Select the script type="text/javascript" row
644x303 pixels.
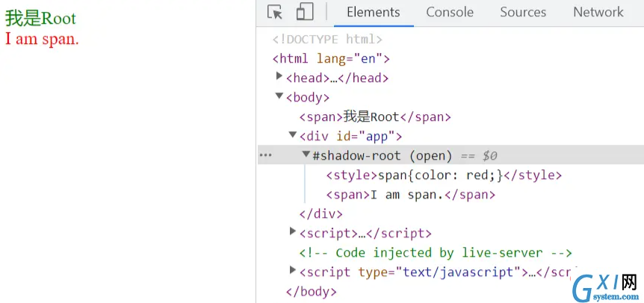[436, 272]
